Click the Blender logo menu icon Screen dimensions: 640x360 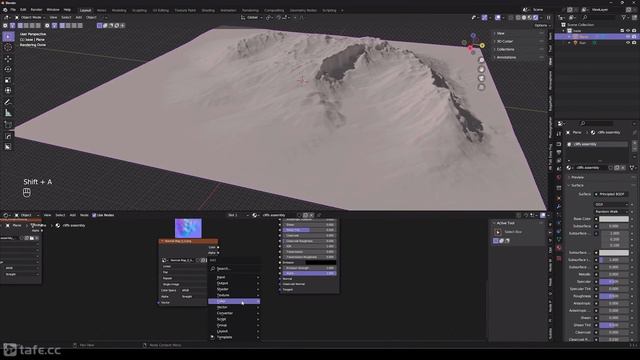tap(4, 10)
